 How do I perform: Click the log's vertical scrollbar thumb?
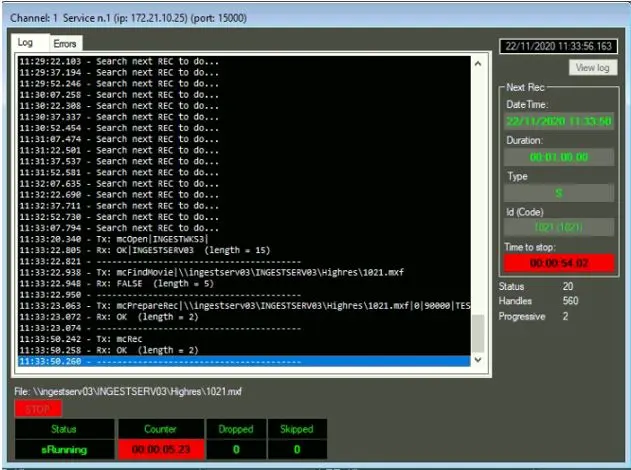(477, 332)
